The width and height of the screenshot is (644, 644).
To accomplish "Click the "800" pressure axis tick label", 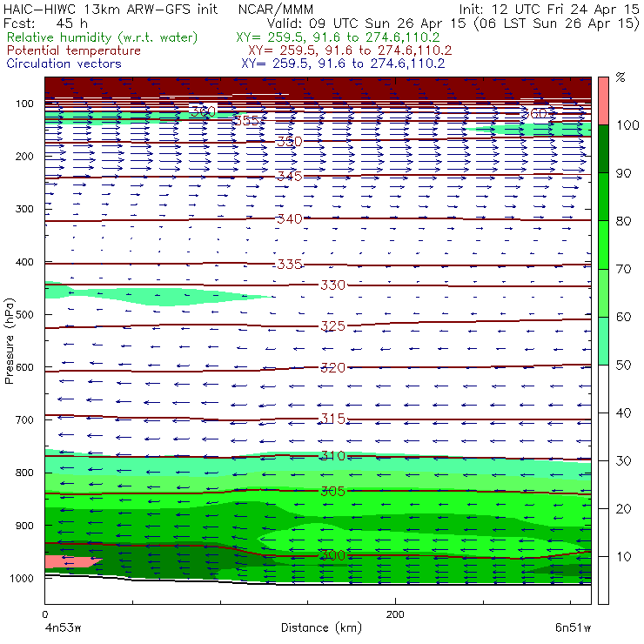I will (24, 473).
